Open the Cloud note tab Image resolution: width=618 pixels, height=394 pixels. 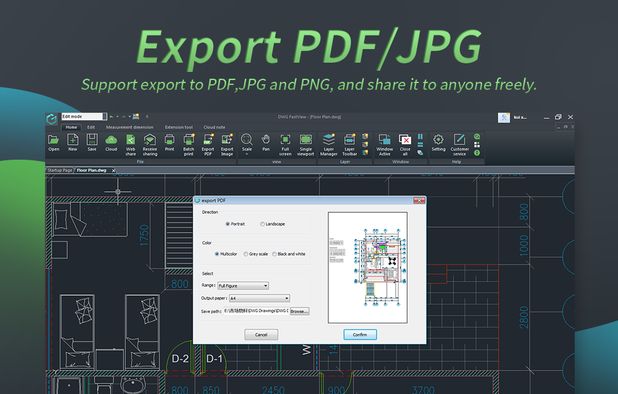click(214, 127)
